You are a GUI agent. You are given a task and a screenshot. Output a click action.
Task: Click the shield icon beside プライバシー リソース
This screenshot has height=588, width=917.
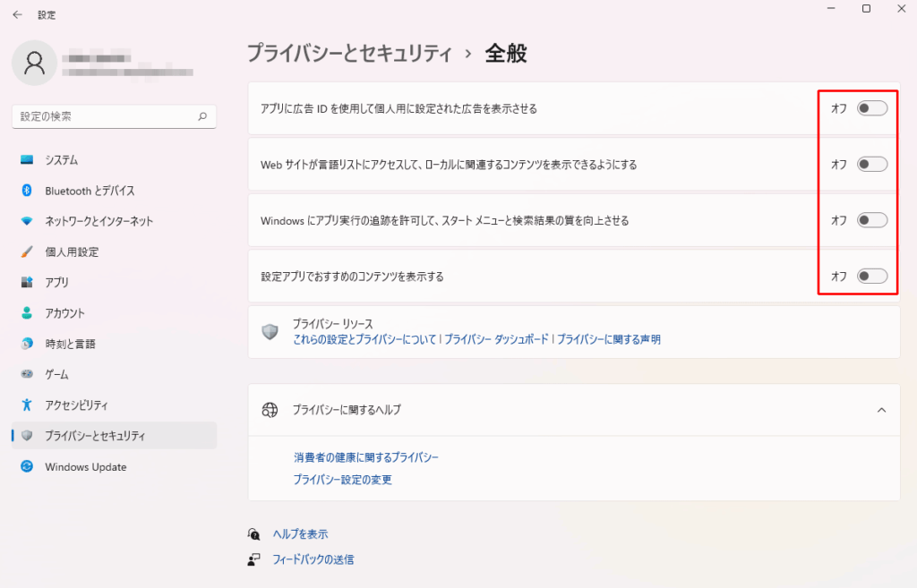tap(270, 331)
